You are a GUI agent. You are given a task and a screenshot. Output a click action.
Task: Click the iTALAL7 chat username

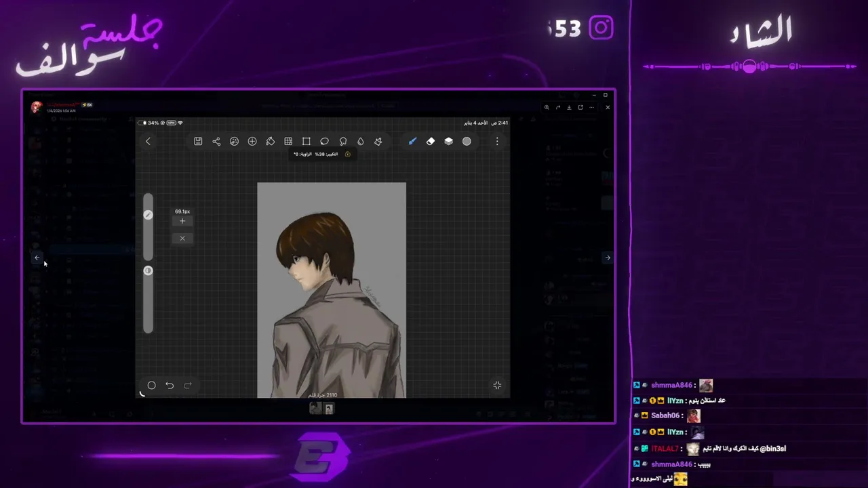(x=665, y=449)
